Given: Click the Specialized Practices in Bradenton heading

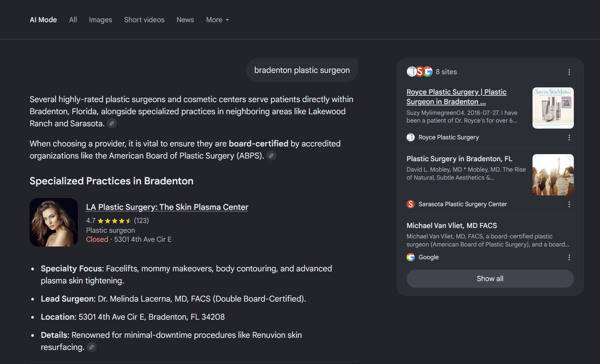Looking at the screenshot, I should point(111,181).
